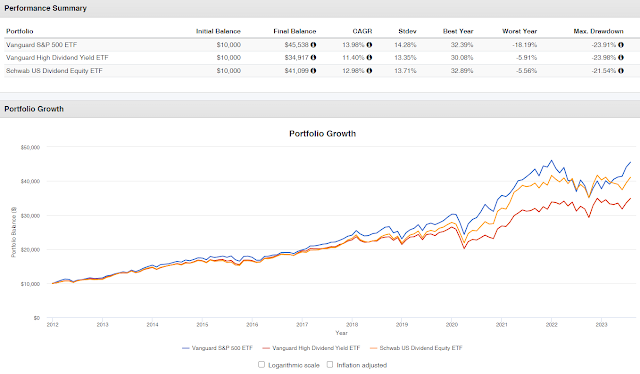The width and height of the screenshot is (640, 374).
Task: Click the Portfolio Growth section heading bar
Action: pos(320,109)
